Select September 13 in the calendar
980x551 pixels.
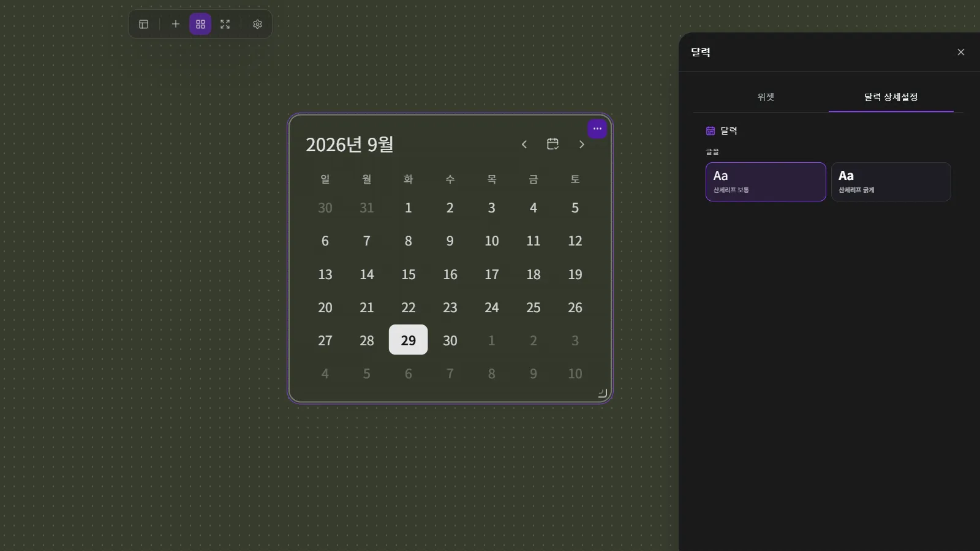(325, 274)
